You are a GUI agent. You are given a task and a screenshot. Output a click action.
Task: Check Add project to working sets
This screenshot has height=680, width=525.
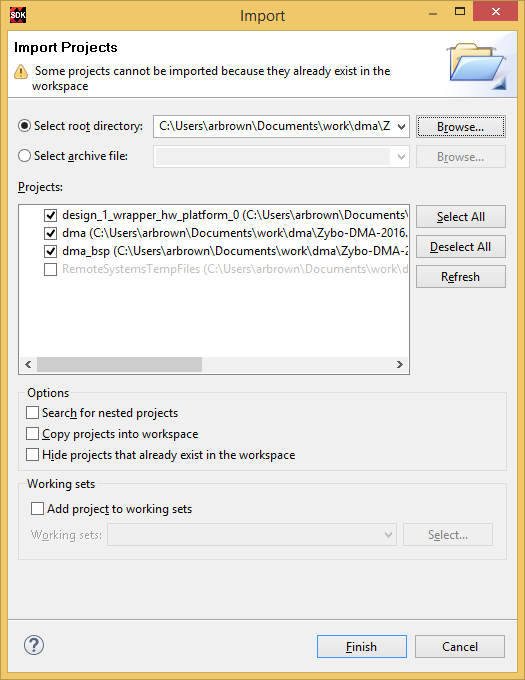click(37, 508)
